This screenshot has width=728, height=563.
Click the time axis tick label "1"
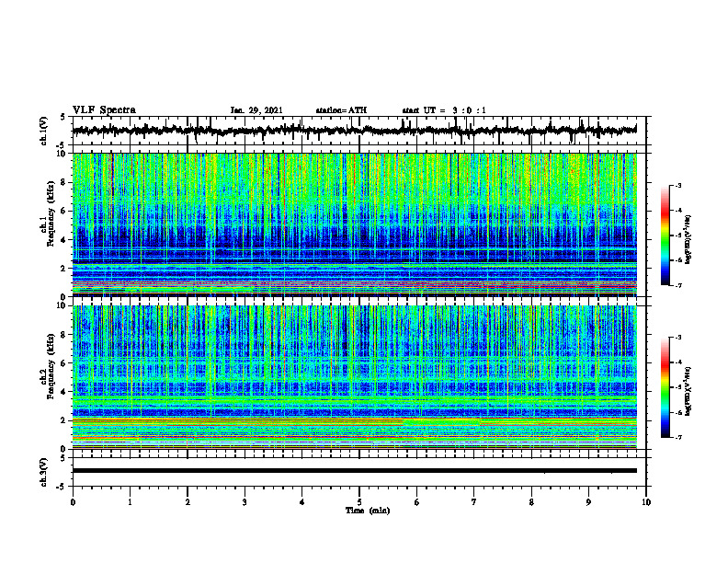coord(130,502)
